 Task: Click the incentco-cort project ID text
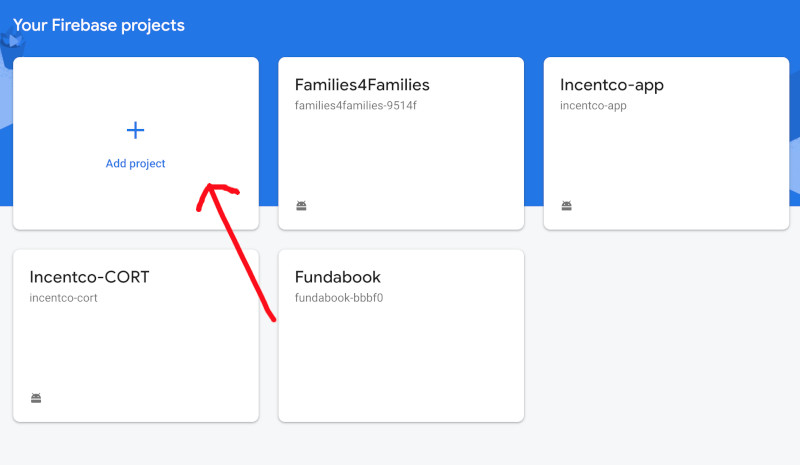click(x=63, y=298)
